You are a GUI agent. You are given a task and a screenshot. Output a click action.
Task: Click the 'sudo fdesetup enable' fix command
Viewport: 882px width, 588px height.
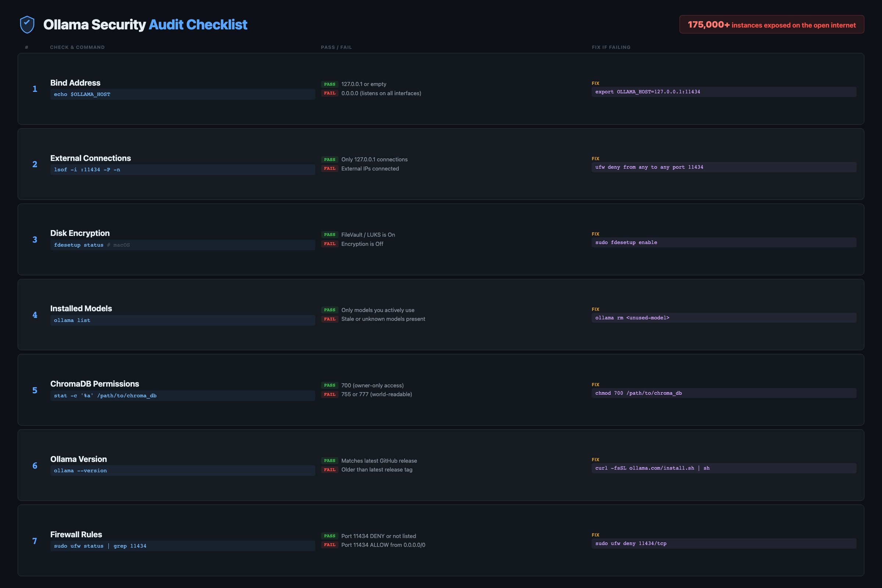[724, 243]
